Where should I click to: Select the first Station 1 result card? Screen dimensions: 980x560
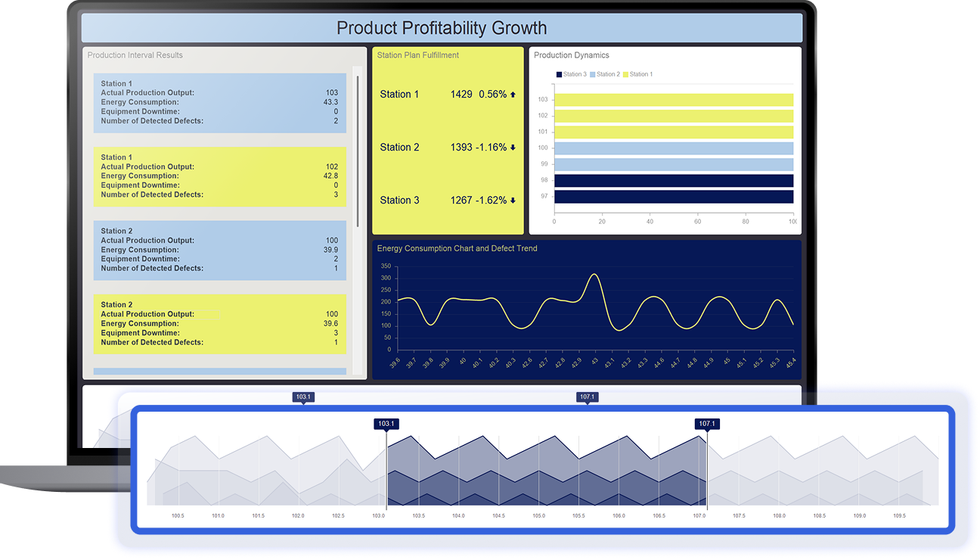pos(219,102)
